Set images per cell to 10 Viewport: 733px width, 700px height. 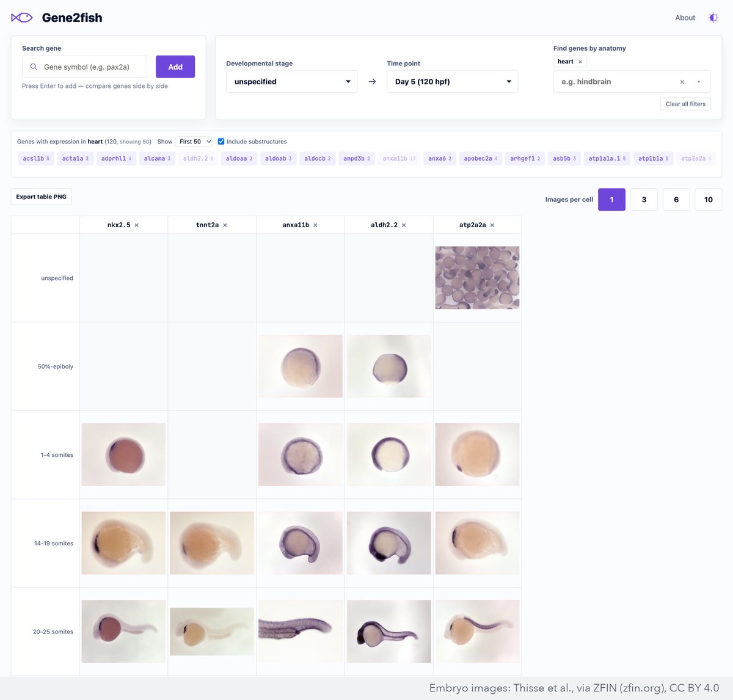click(x=709, y=200)
